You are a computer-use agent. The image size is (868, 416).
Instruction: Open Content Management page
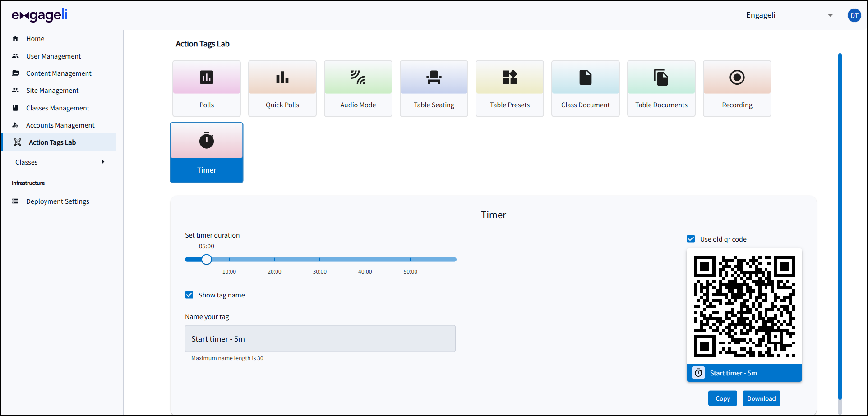coord(59,73)
